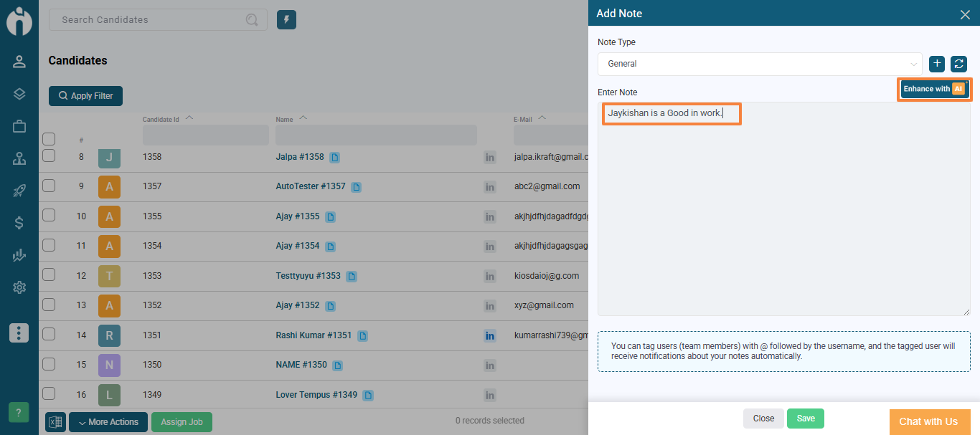
Task: Toggle the select-all header checkbox
Action: click(49, 139)
